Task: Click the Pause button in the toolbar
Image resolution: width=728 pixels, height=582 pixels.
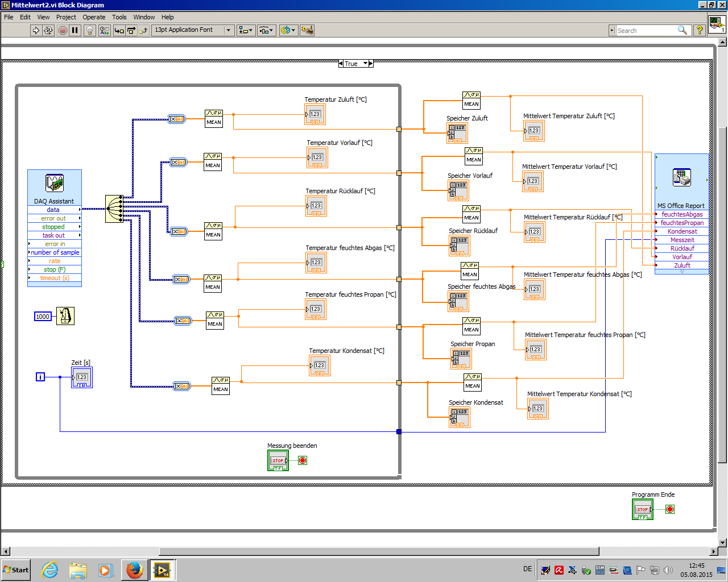Action: coord(75,30)
